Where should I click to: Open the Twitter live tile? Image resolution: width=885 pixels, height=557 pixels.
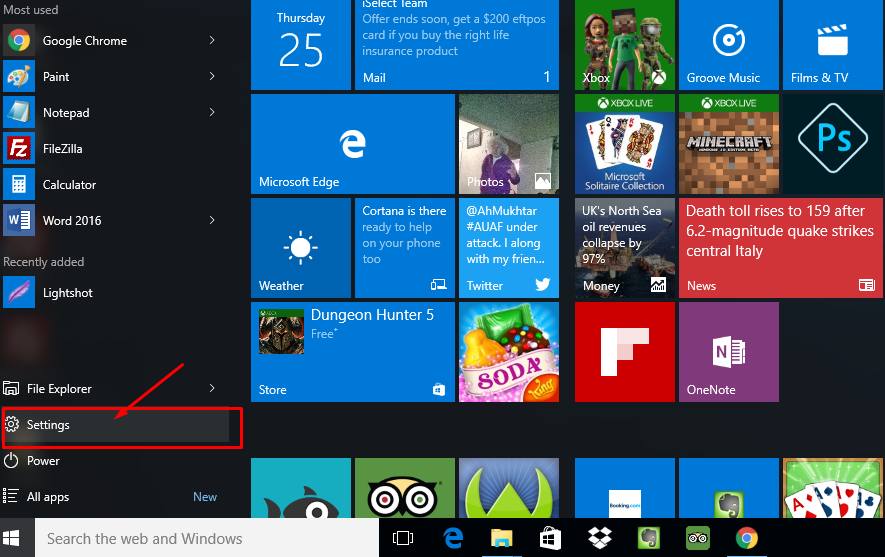(509, 248)
